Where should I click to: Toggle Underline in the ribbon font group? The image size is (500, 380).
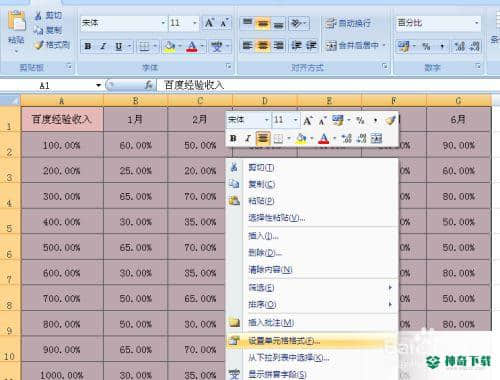tap(119, 46)
